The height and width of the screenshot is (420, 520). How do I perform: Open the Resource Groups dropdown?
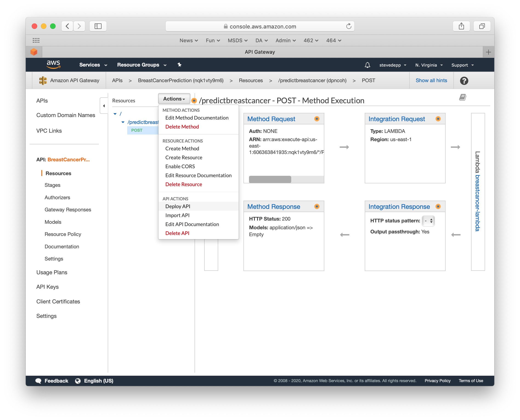click(142, 65)
